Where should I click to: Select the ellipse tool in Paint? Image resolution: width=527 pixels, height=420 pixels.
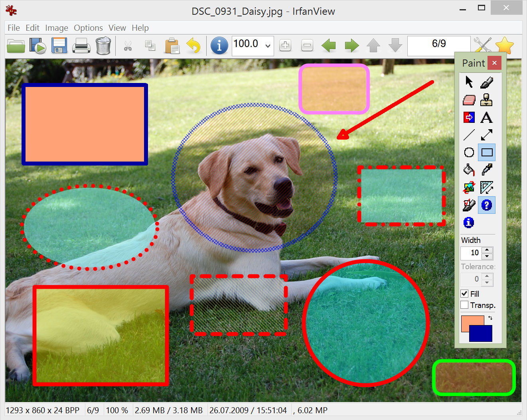point(469,152)
